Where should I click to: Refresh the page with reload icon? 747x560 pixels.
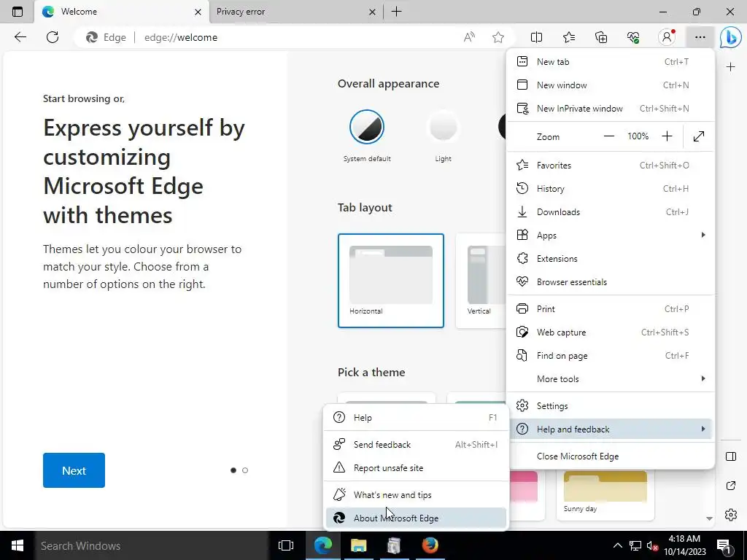(x=53, y=37)
